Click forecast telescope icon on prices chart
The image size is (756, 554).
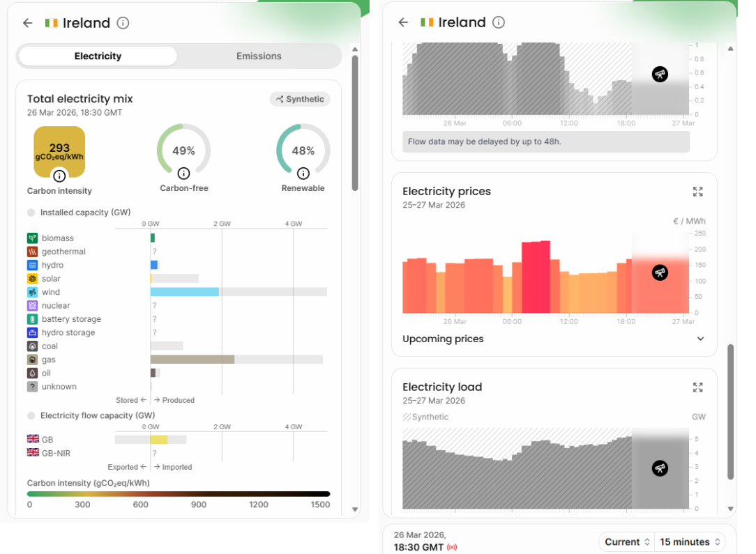[x=660, y=272]
